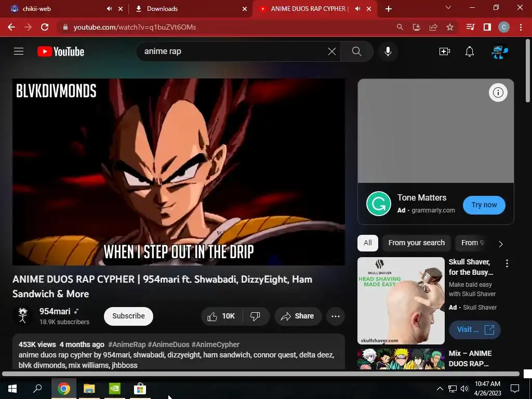Open the Skull Shaver ad thumbnail
Viewport: 532px width, 399px height.
click(x=401, y=301)
